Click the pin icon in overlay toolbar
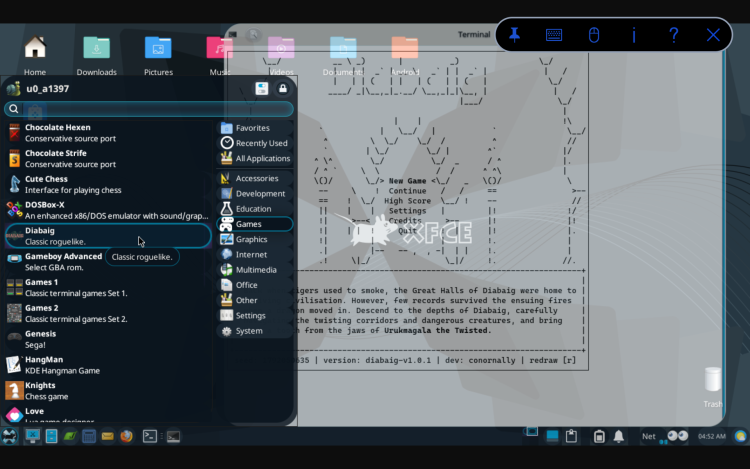This screenshot has height=469, width=750. coord(514,35)
